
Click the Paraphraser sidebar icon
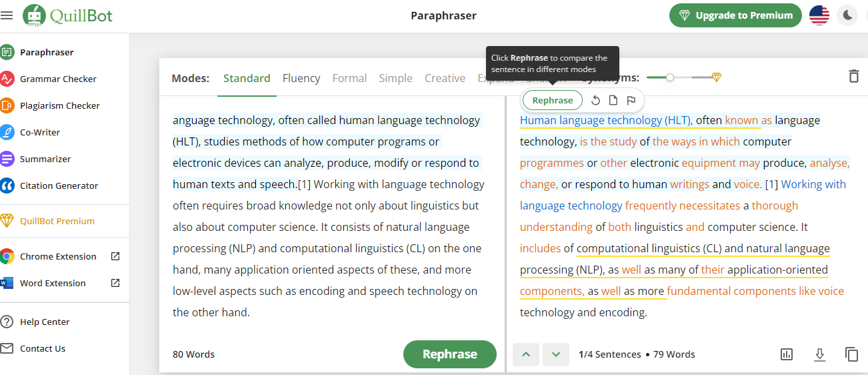pyautogui.click(x=7, y=52)
